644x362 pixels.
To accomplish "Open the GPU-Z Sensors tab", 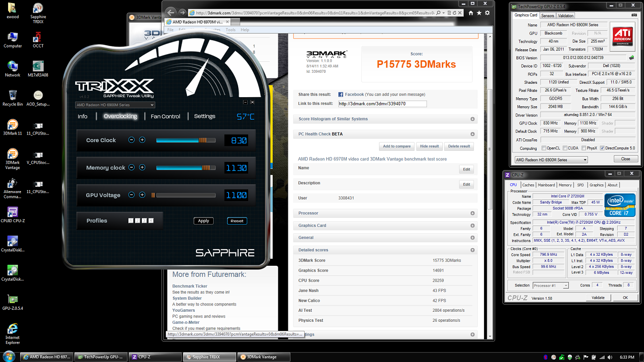I will point(548,16).
